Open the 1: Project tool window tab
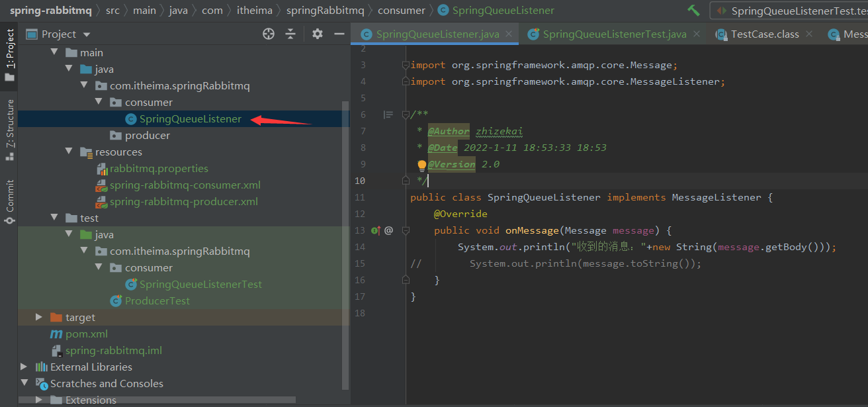 (x=9, y=55)
